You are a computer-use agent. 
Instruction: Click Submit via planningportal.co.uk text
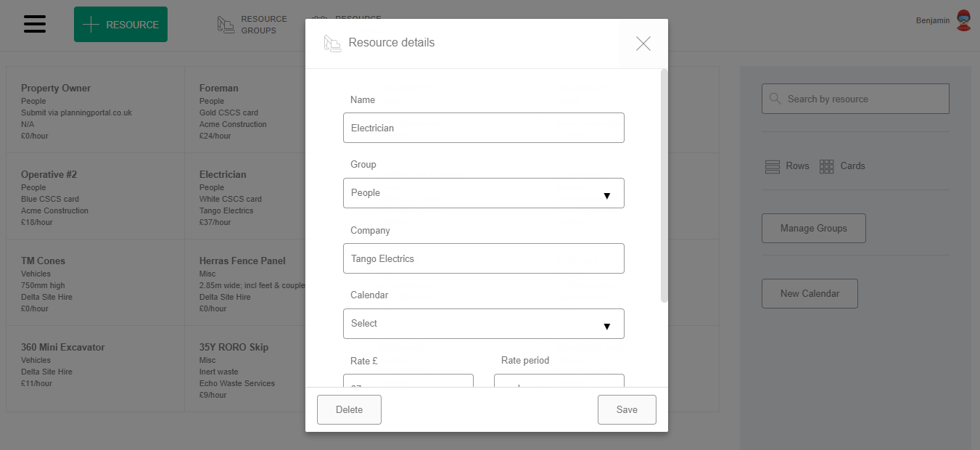[x=76, y=112]
